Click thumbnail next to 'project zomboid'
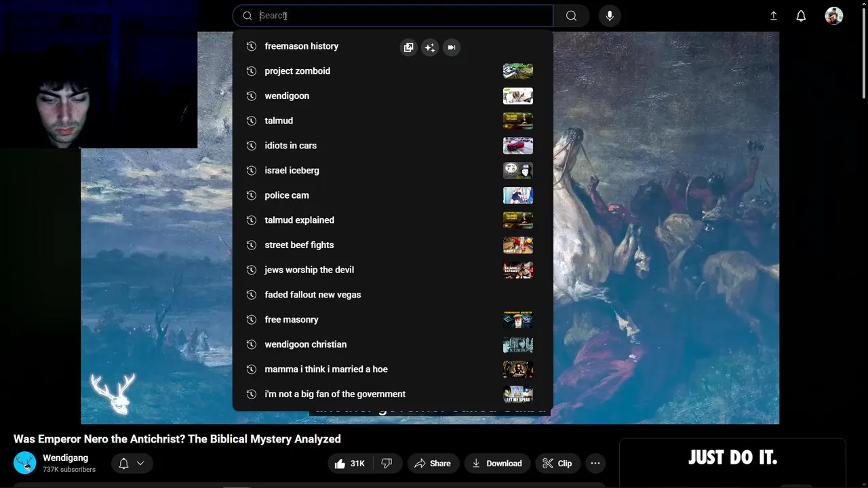Image resolution: width=868 pixels, height=488 pixels. [x=518, y=71]
